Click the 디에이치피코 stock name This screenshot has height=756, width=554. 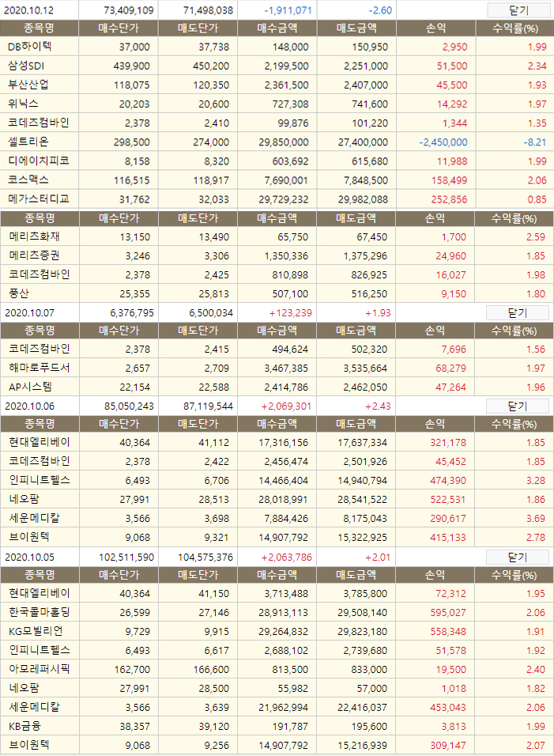(x=39, y=161)
